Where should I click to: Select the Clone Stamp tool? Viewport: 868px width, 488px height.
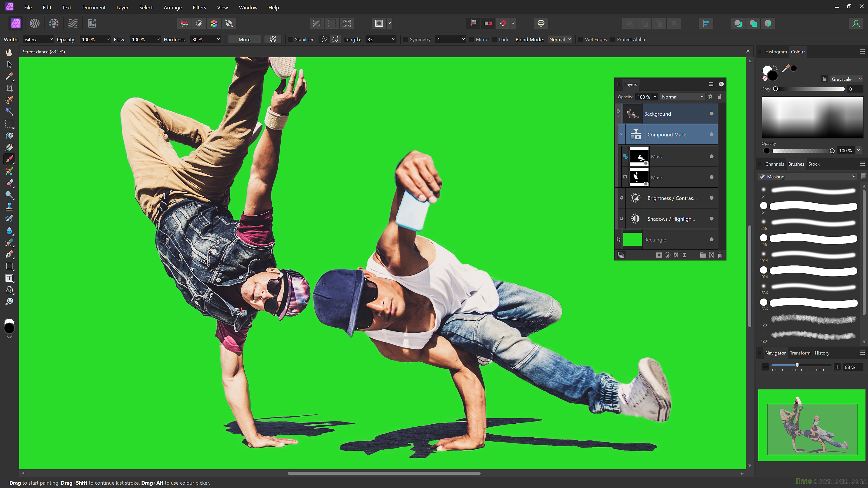(x=9, y=206)
